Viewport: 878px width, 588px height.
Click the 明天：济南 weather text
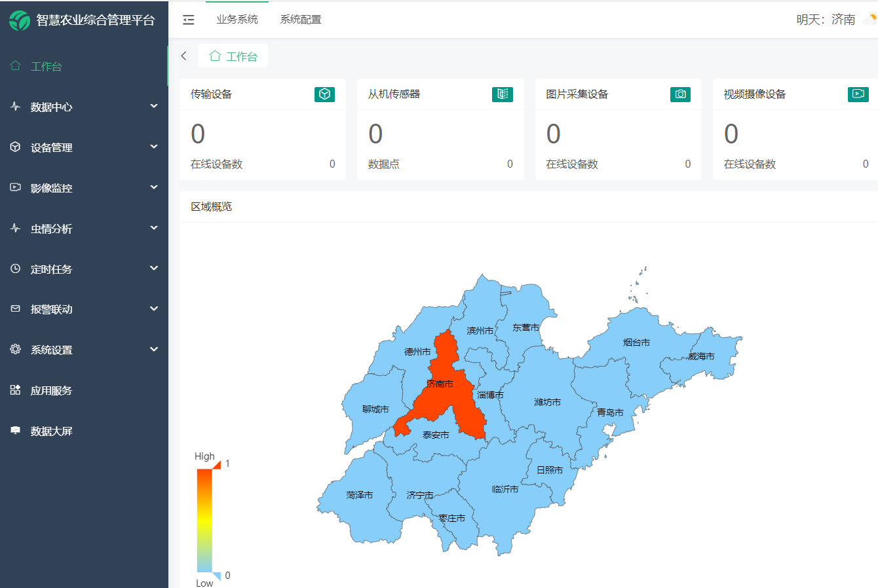pyautogui.click(x=826, y=20)
